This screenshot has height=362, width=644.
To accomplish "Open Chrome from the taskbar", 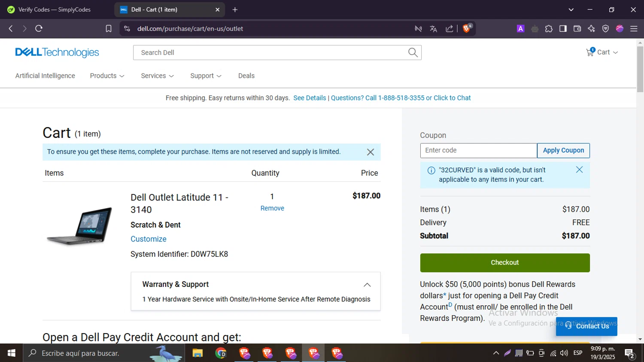I will (x=221, y=353).
